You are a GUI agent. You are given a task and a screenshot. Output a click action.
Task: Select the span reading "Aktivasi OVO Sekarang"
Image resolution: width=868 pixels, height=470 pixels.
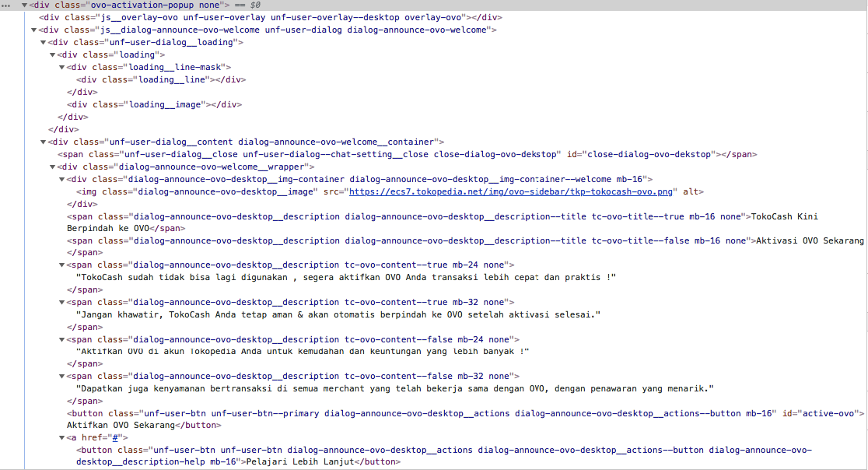[x=466, y=247]
